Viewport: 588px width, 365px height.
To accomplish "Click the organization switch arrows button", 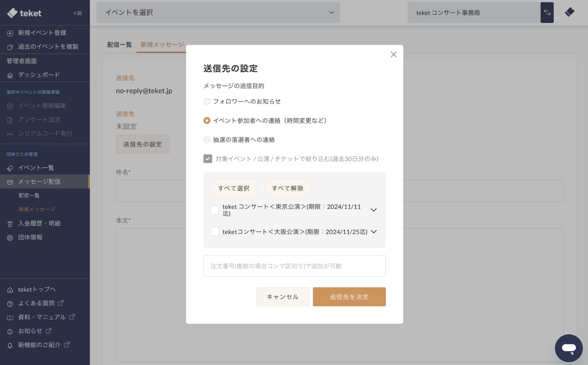I will point(547,13).
